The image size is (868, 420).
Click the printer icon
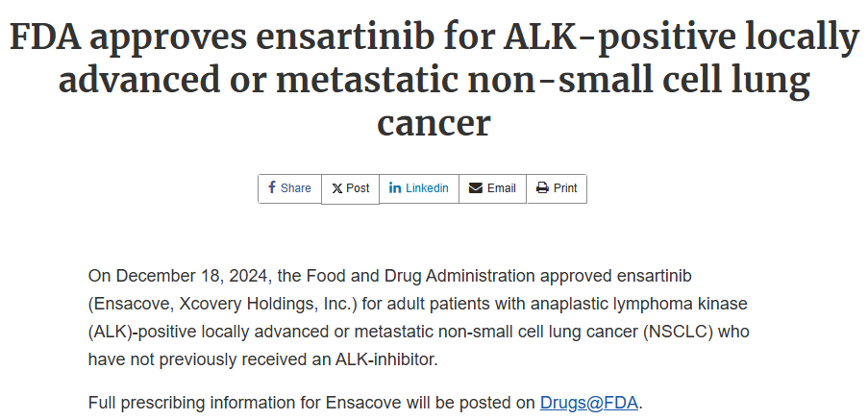pyautogui.click(x=542, y=188)
